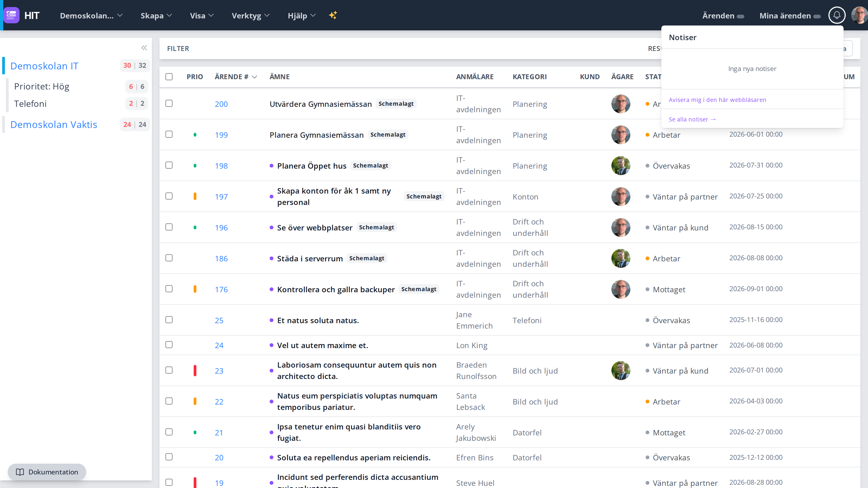868x488 pixels.
Task: Select the checkbox for ticket 186
Action: pos(169,258)
